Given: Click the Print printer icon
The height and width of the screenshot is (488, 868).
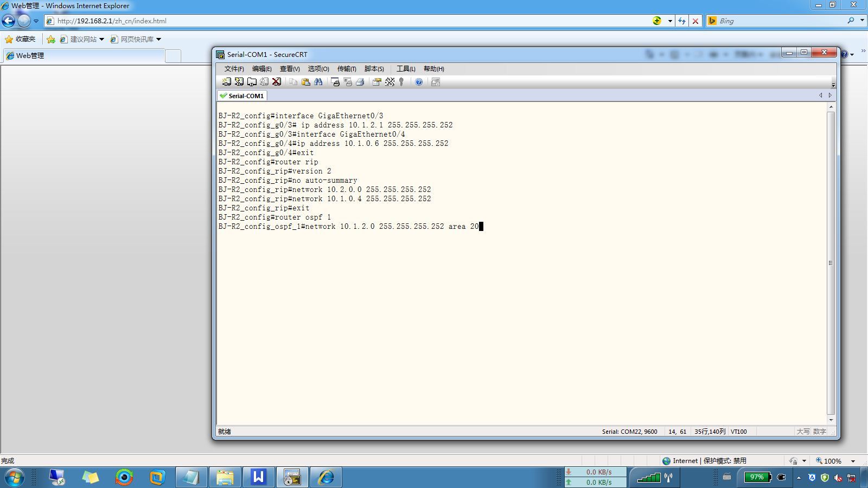Looking at the screenshot, I should tap(360, 82).
